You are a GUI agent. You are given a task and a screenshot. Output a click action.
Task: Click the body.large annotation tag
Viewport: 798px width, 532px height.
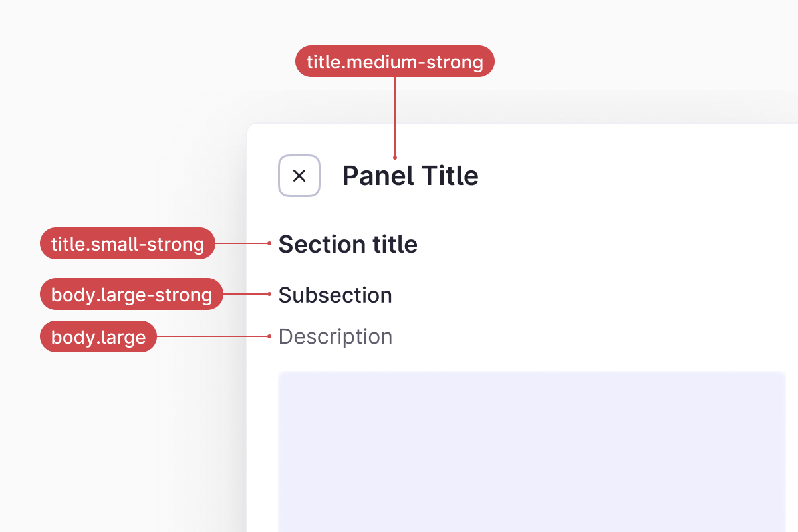click(98, 337)
